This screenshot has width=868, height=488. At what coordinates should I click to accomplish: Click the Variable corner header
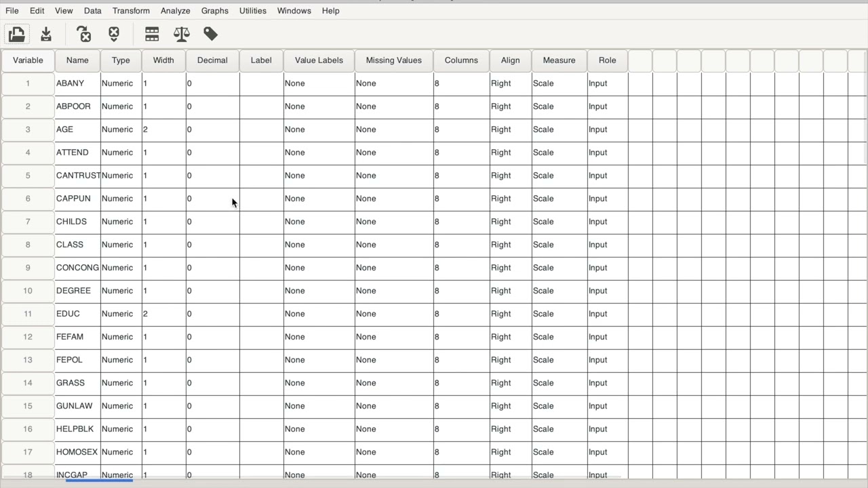tap(28, 60)
